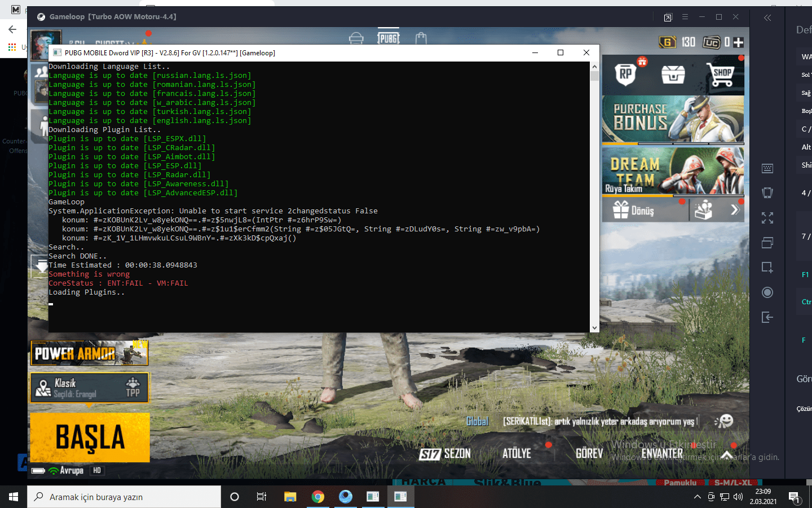Image resolution: width=812 pixels, height=508 pixels.
Task: Open the Global chat channel
Action: point(477,421)
